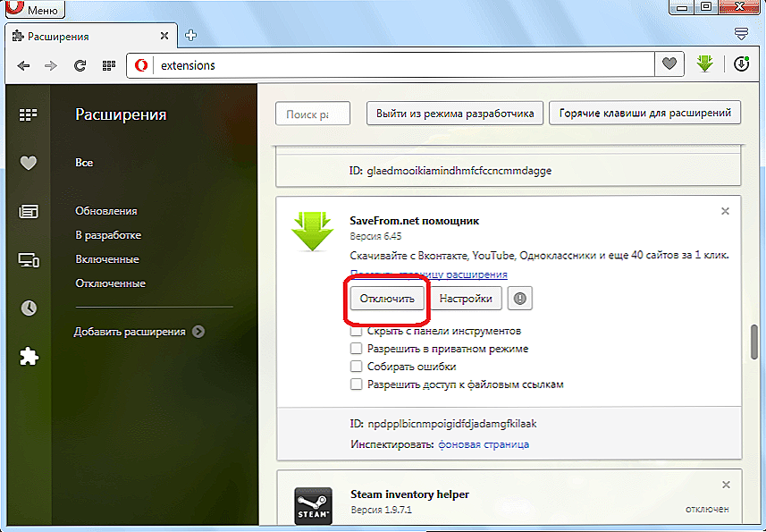Remove SaveFrom.net помощник with X

click(725, 211)
